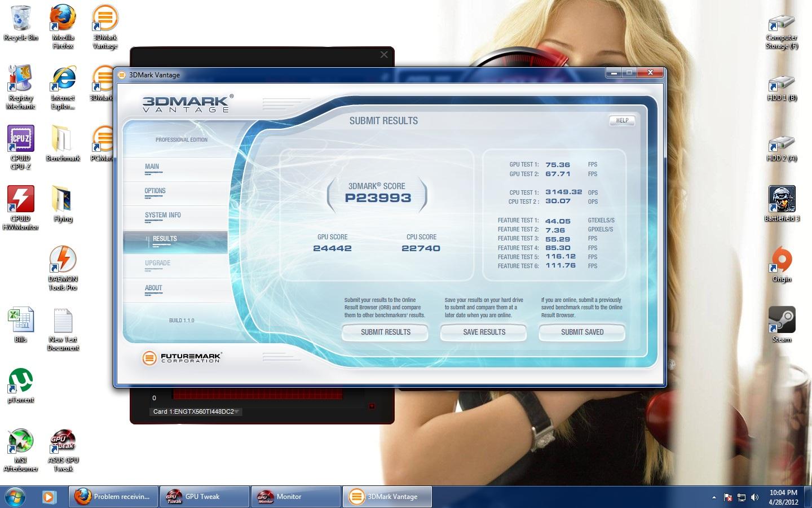
Task: Click the 3DMark score P23993
Action: [x=378, y=198]
